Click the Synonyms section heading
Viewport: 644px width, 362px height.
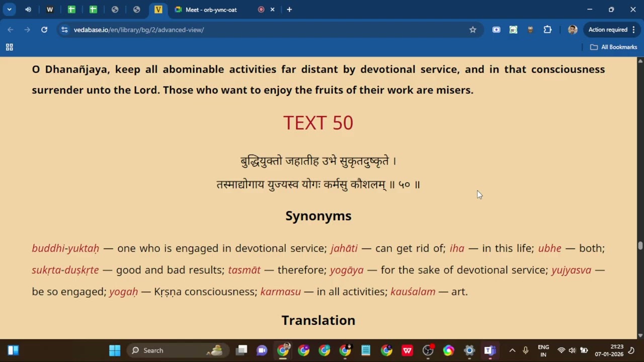pyautogui.click(x=318, y=216)
